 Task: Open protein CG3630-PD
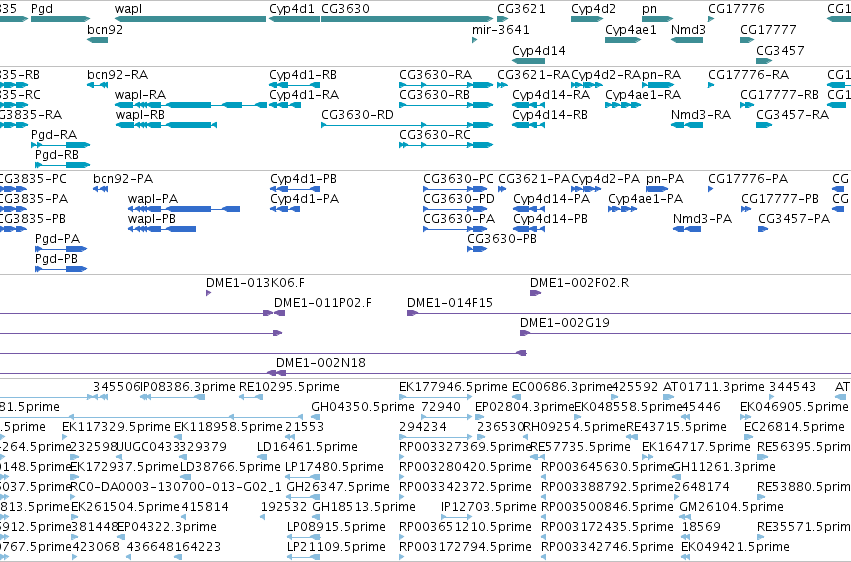click(459, 199)
